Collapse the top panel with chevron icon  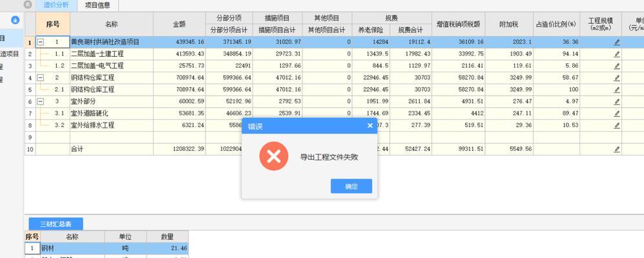point(28,5)
